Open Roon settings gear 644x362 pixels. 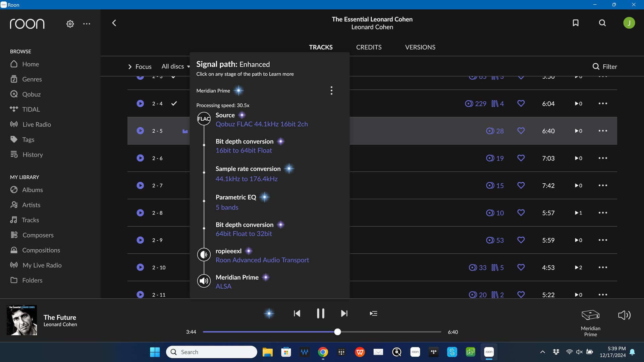point(70,24)
